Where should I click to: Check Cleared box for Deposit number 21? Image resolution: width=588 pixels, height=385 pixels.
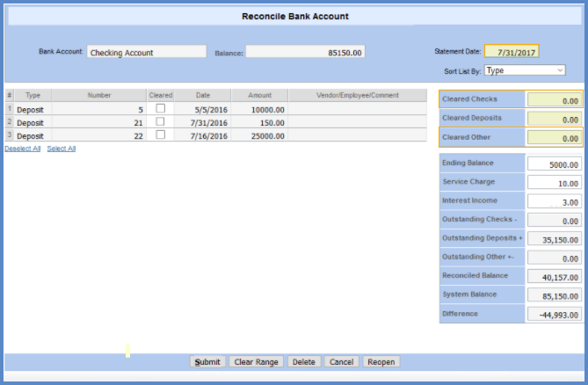[161, 121]
